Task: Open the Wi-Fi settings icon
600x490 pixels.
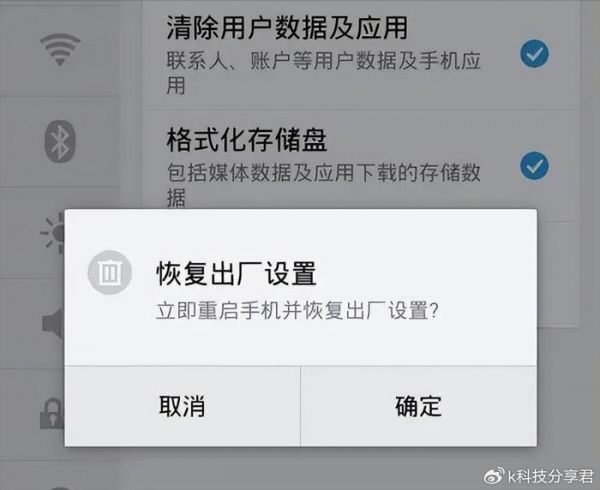Action: (60, 49)
